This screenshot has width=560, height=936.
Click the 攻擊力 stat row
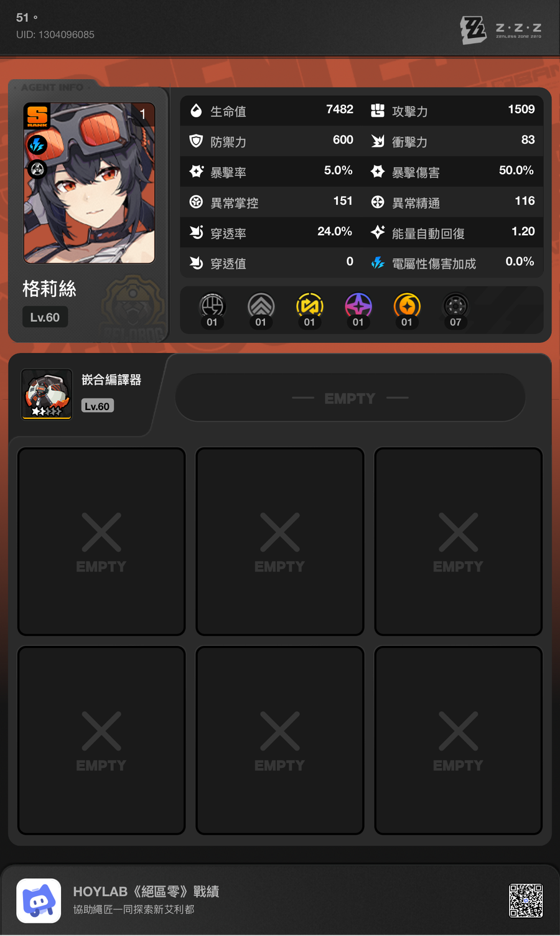point(453,111)
